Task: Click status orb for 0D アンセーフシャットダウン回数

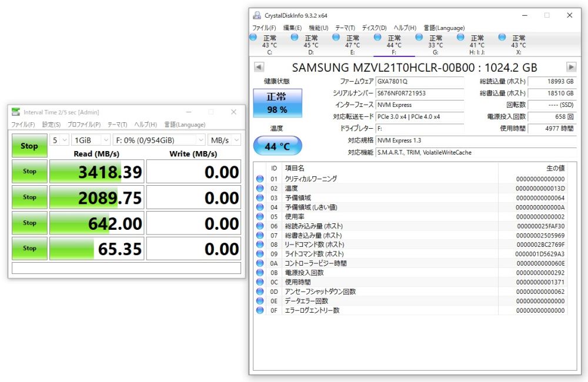Action: coord(260,291)
